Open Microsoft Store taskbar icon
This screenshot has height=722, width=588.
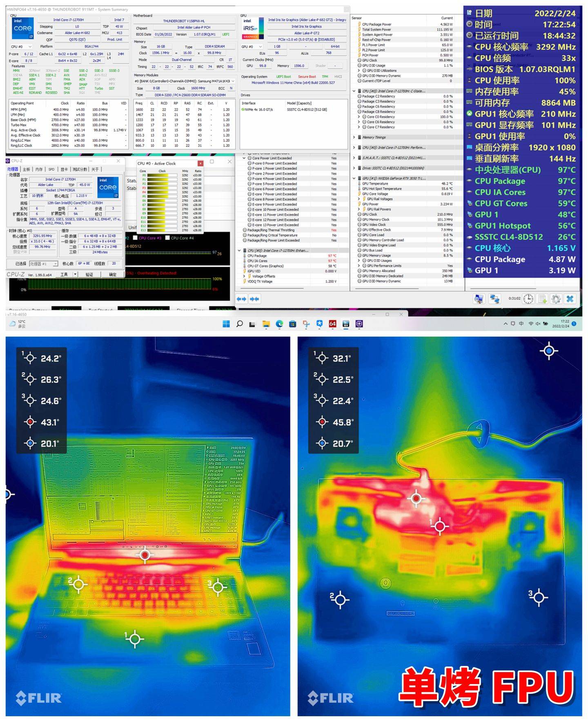(292, 324)
